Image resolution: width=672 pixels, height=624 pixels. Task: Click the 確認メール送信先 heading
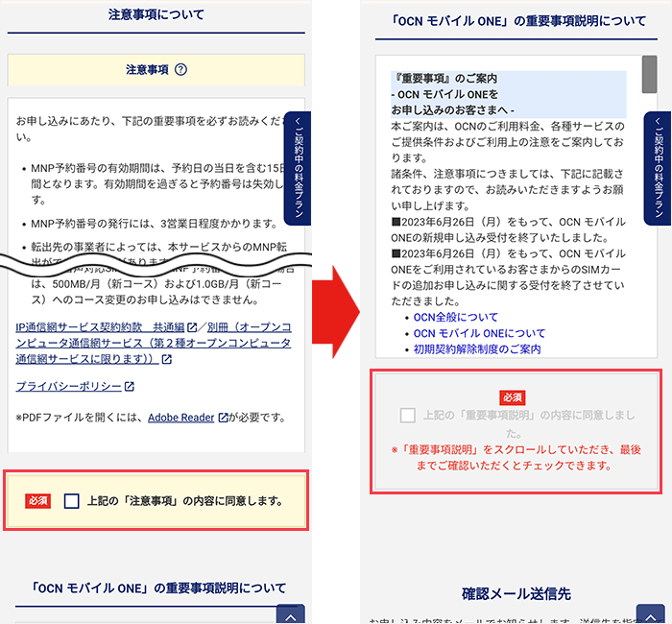pyautogui.click(x=516, y=594)
